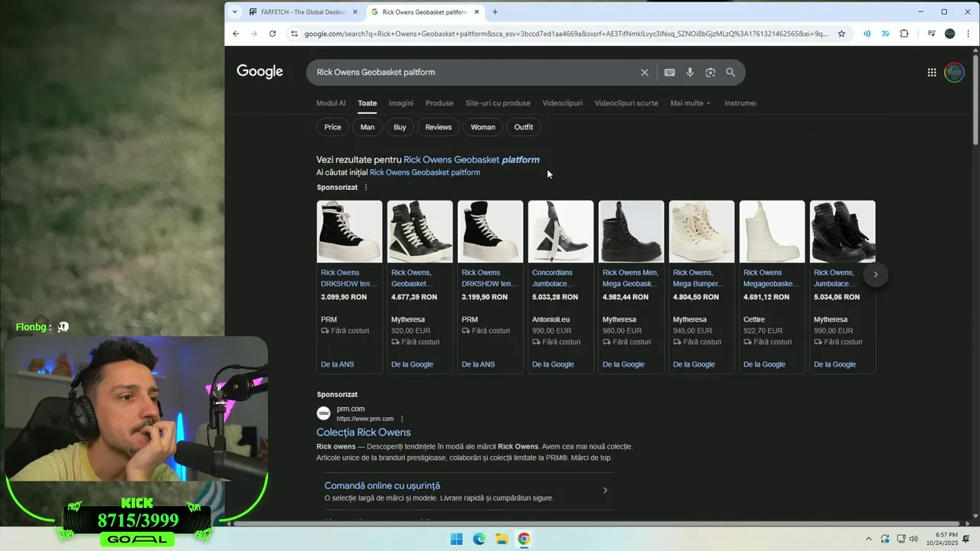Click the magnifier search submit icon
This screenshot has width=980, height=551.
tap(730, 73)
